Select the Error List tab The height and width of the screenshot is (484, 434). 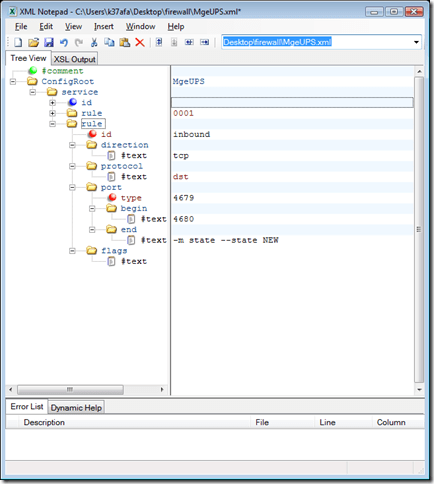tap(27, 406)
